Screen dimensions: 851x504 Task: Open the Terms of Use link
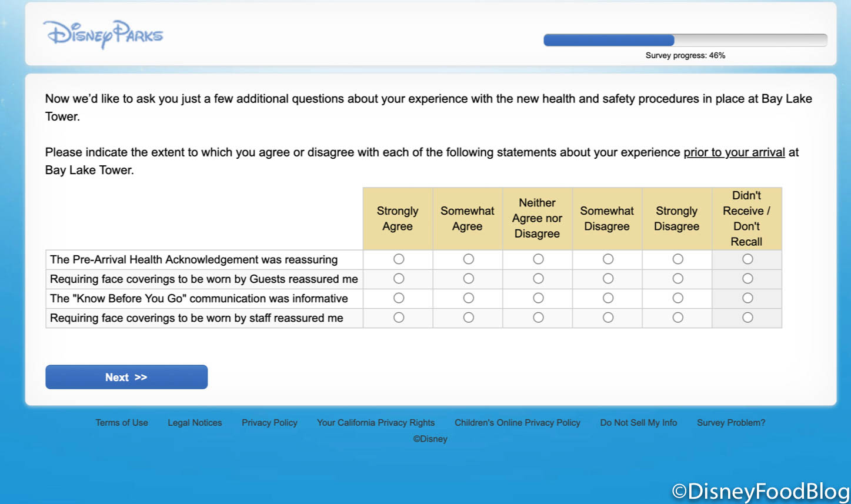122,423
